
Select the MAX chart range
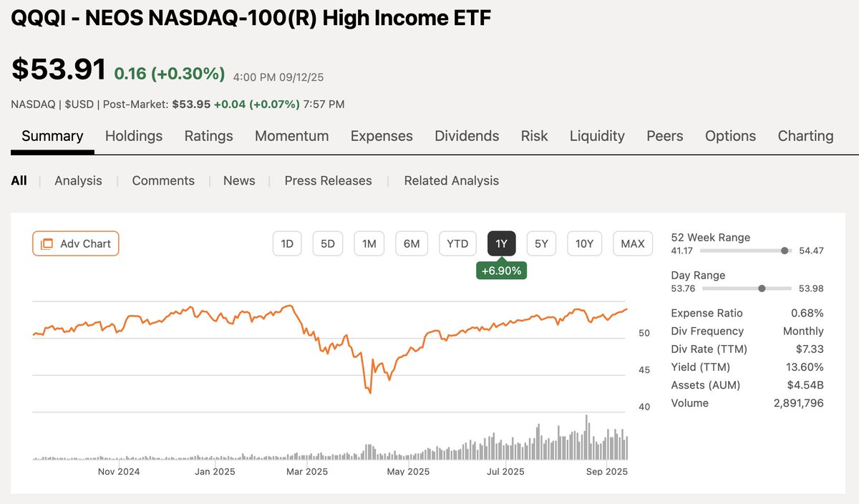point(633,243)
